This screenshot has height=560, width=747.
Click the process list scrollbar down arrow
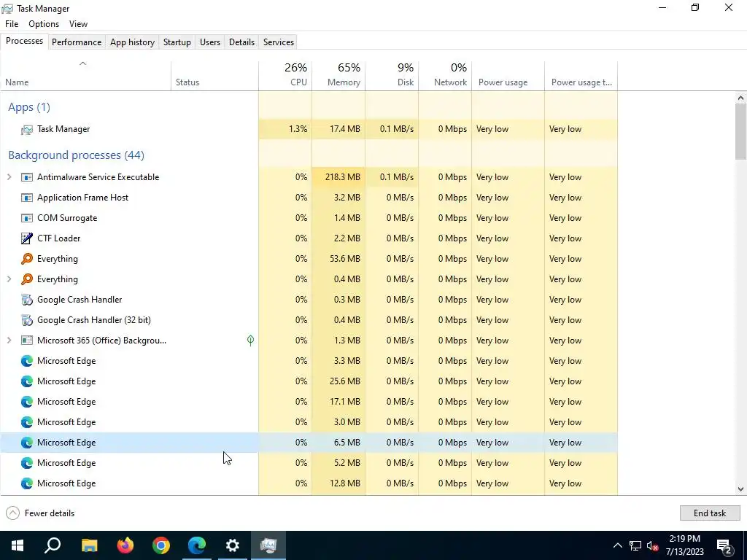click(x=740, y=489)
